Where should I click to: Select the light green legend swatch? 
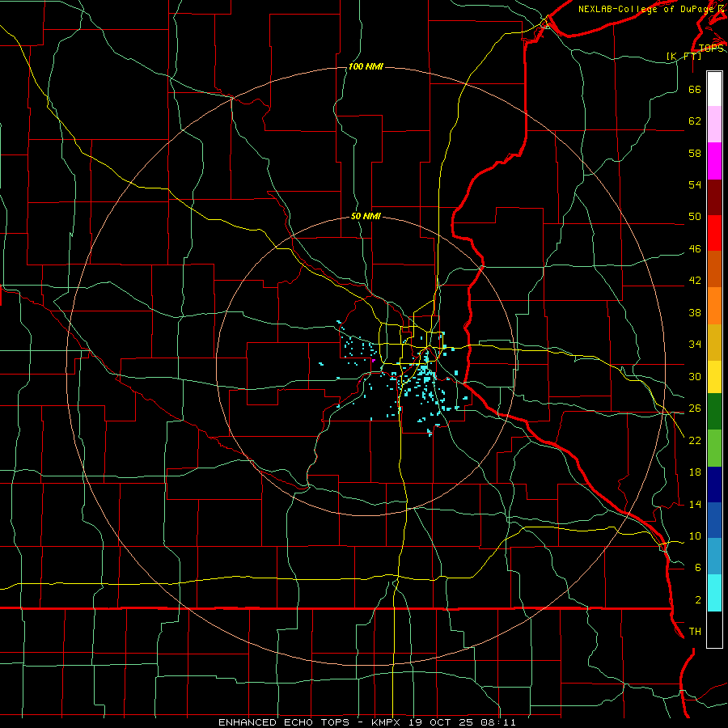point(714,448)
